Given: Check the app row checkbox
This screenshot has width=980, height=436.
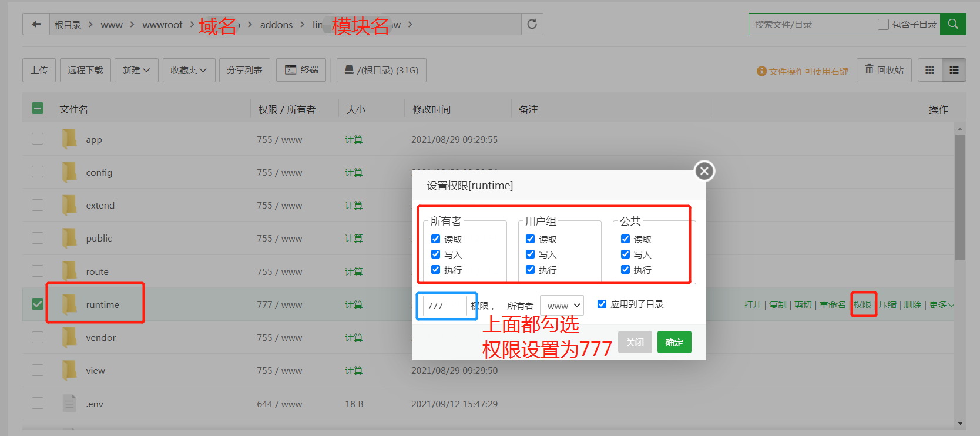Looking at the screenshot, I should 38,139.
